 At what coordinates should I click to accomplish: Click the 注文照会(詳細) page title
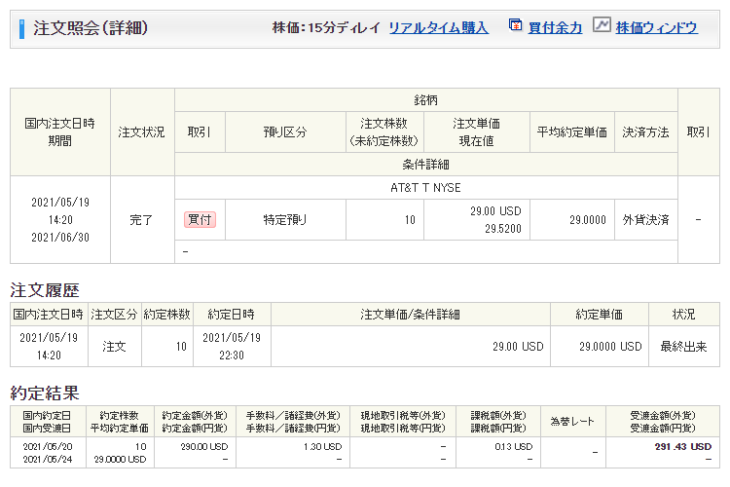90,28
